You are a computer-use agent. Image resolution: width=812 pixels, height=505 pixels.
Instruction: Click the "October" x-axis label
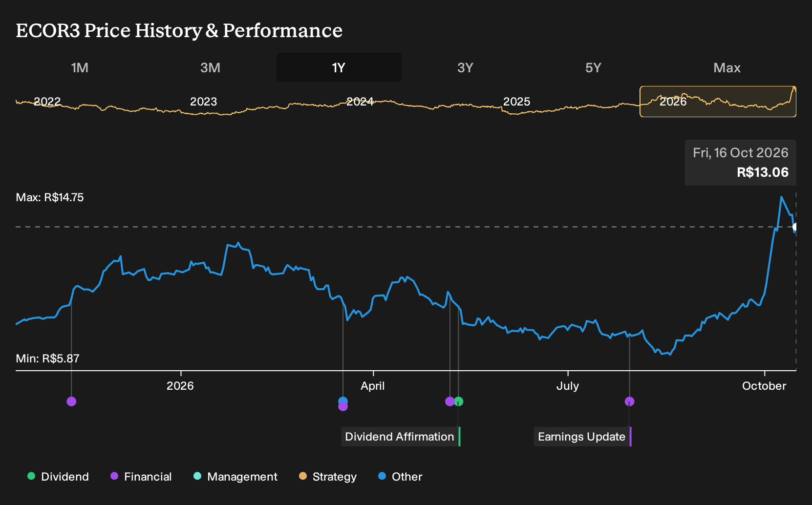[764, 386]
